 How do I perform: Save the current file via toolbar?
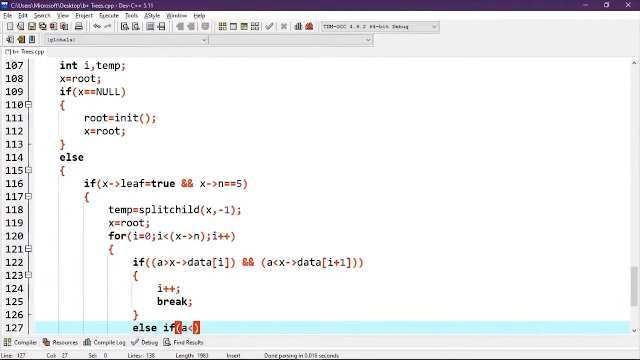point(31,27)
